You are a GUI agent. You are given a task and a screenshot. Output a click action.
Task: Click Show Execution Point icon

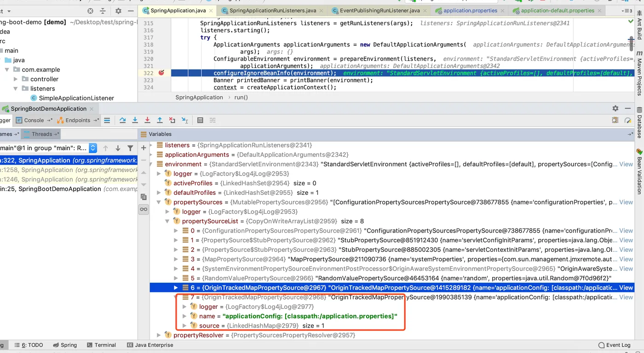click(107, 120)
